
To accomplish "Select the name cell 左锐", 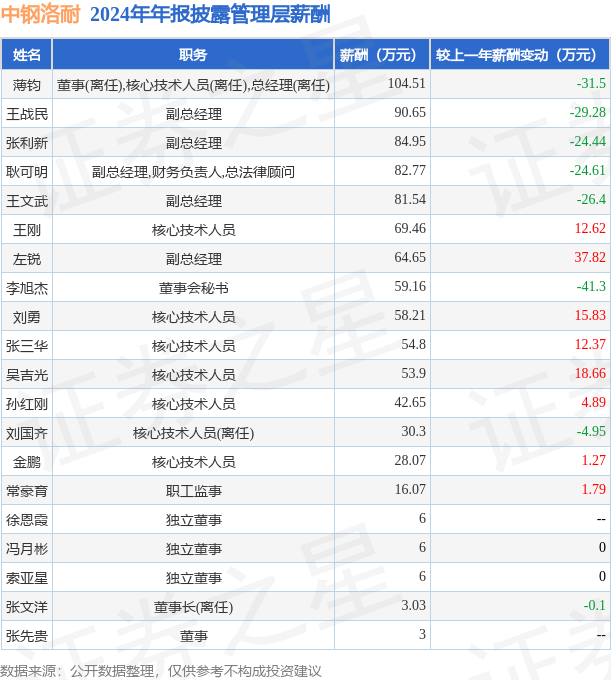I will 26,259.
